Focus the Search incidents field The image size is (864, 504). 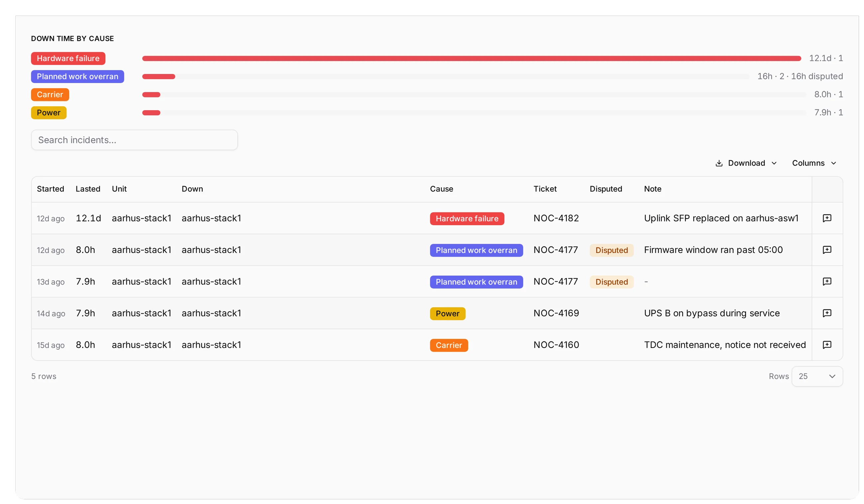(134, 140)
